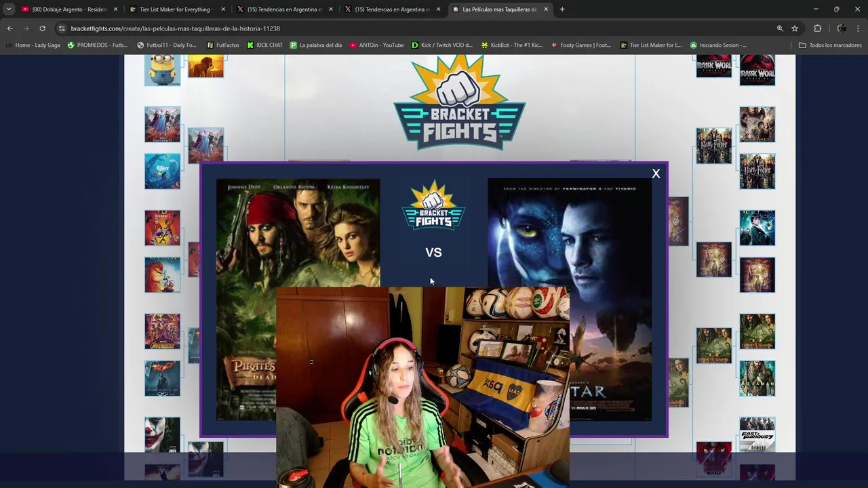
Task: Select the Aquaman poster in bracket
Action: [757, 378]
